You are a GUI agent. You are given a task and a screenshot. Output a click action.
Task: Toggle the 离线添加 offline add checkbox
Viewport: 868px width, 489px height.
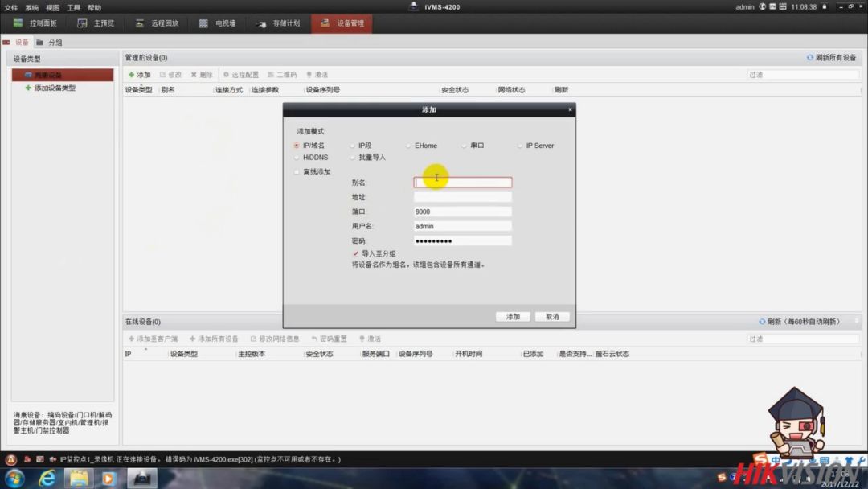[x=297, y=172]
